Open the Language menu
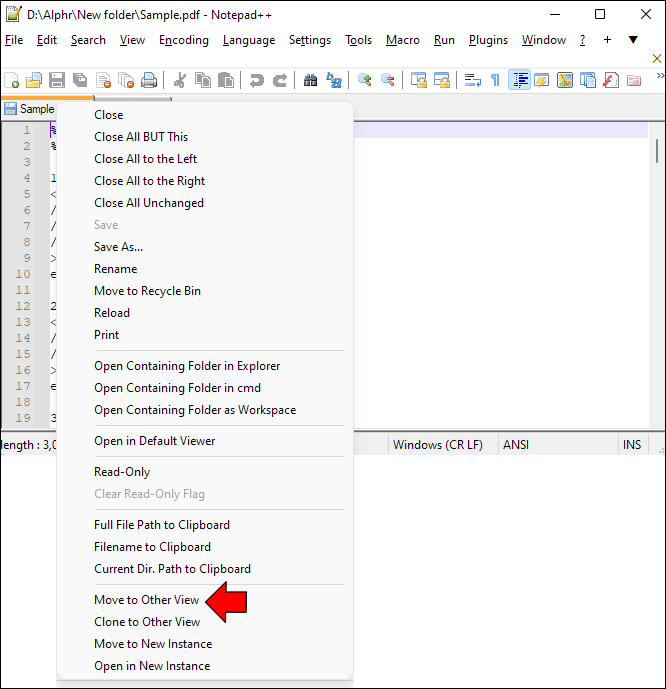Image resolution: width=666 pixels, height=689 pixels. tap(249, 40)
